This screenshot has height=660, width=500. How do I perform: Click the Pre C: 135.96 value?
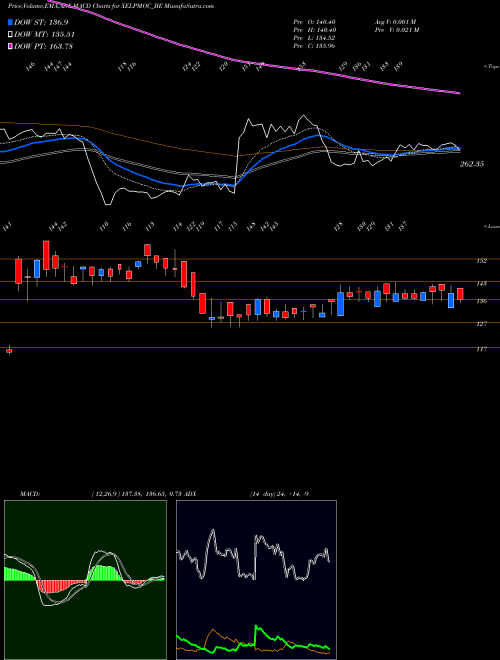pyautogui.click(x=314, y=46)
